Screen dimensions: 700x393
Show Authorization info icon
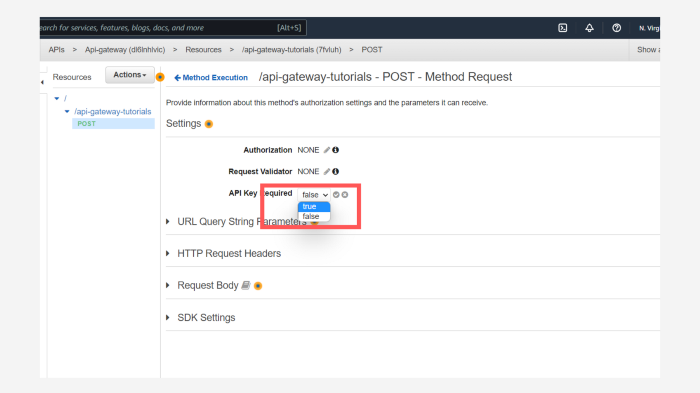336,150
